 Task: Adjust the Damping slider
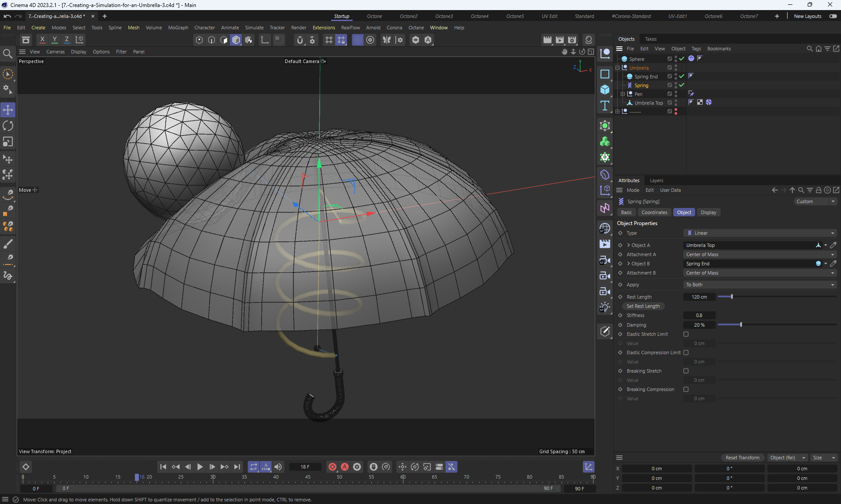coord(741,325)
